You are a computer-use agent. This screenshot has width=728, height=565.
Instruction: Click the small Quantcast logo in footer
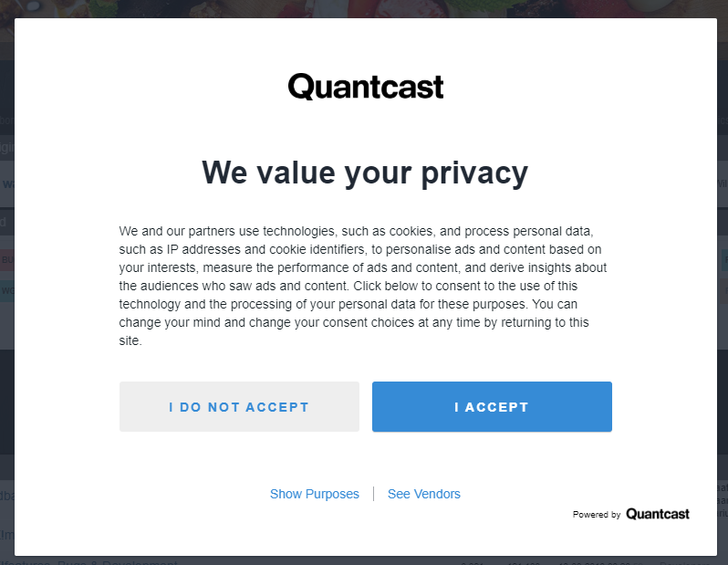[x=658, y=514]
